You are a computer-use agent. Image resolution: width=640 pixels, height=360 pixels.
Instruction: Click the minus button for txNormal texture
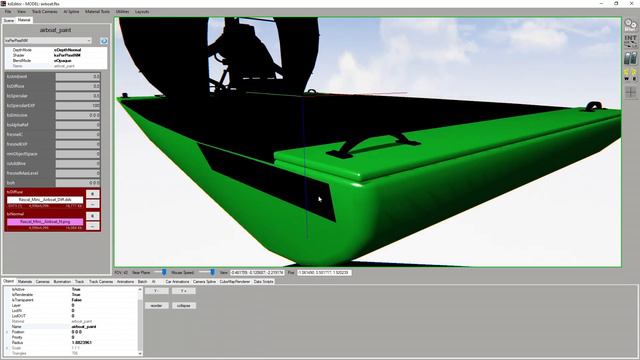[x=93, y=226]
